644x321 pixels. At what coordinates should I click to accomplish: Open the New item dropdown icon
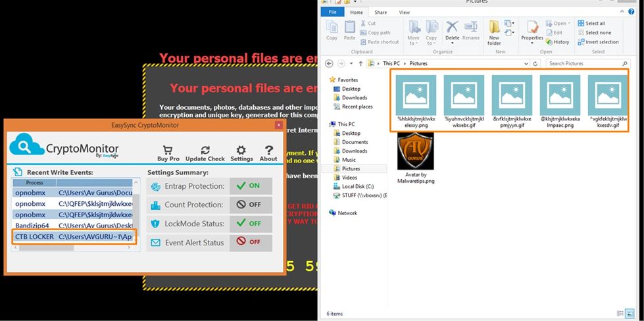(509, 24)
